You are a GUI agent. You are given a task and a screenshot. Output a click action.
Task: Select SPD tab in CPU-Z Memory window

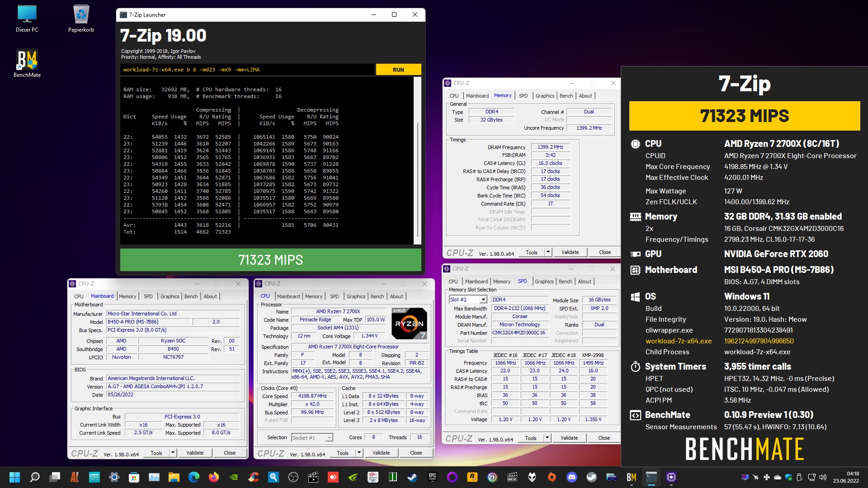[x=523, y=96]
